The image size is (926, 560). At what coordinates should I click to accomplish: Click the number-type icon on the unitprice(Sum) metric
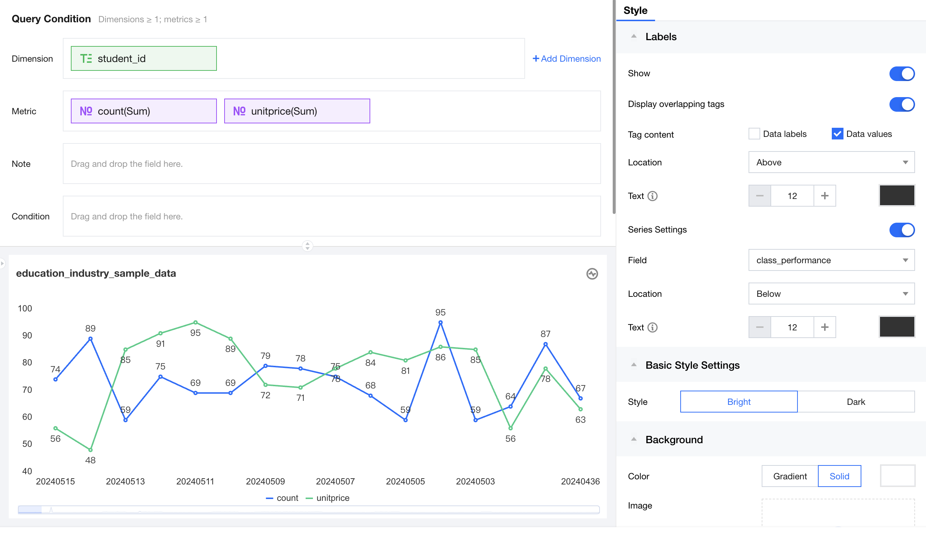[x=239, y=111]
